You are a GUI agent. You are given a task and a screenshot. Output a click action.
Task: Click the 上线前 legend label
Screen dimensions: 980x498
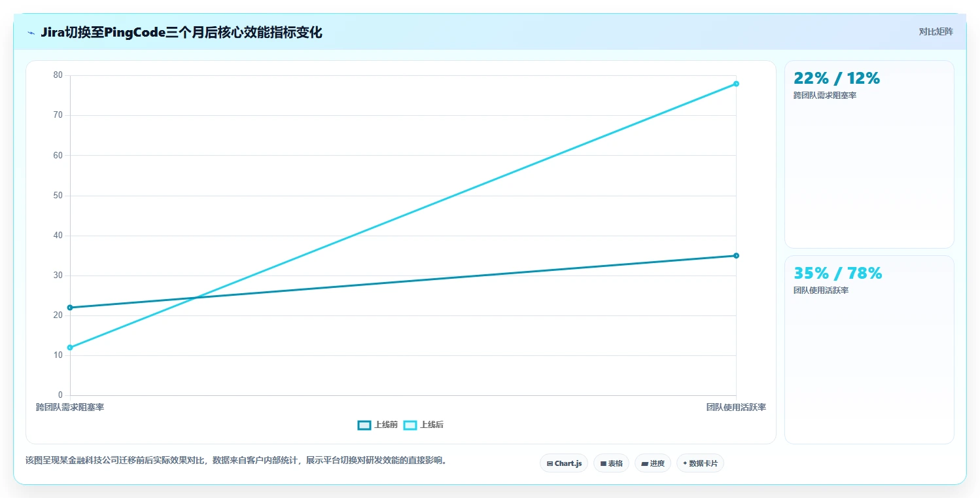[386, 425]
